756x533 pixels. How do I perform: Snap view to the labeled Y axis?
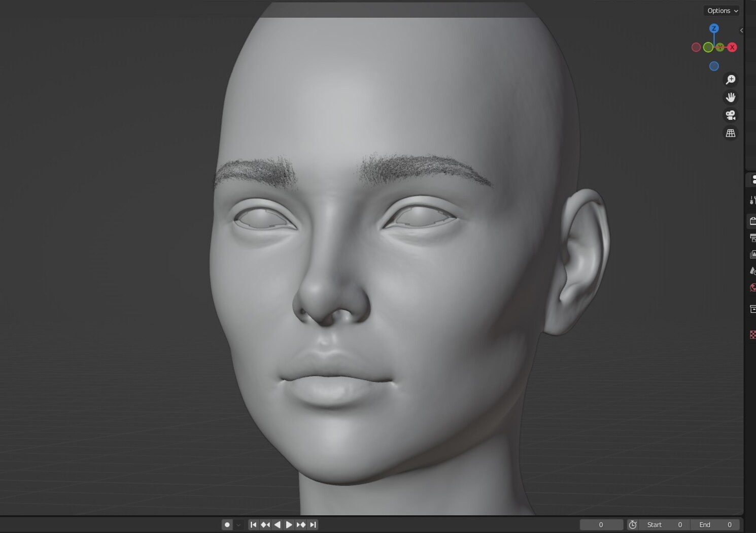point(720,47)
